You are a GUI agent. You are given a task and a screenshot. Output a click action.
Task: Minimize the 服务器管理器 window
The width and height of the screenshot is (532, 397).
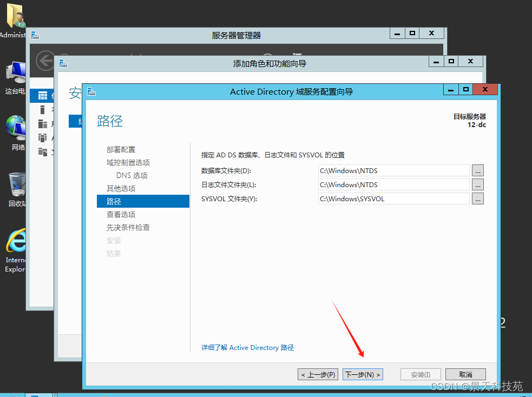(x=397, y=33)
